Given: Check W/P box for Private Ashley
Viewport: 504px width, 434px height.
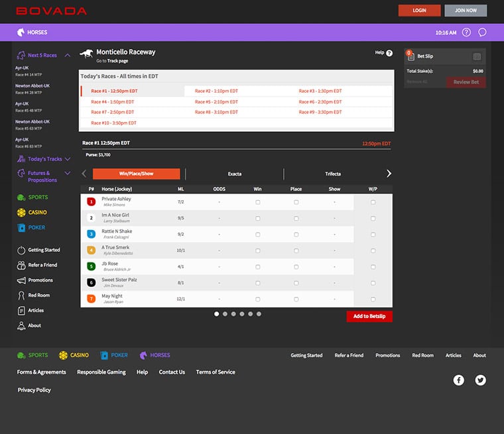Looking at the screenshot, I should click(373, 202).
